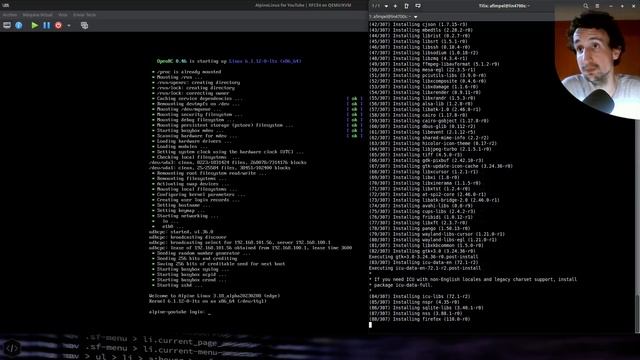Click the 'Installing firefox' line in Tilix
640x360 pixels.
tap(419, 319)
